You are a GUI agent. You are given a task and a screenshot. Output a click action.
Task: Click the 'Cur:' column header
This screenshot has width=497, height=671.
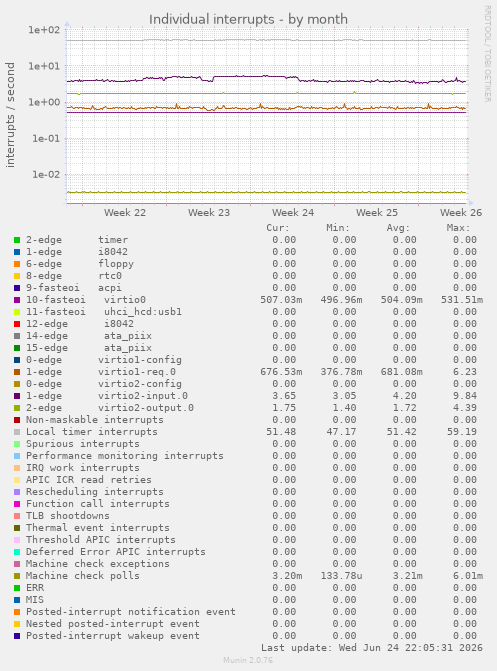pos(278,228)
